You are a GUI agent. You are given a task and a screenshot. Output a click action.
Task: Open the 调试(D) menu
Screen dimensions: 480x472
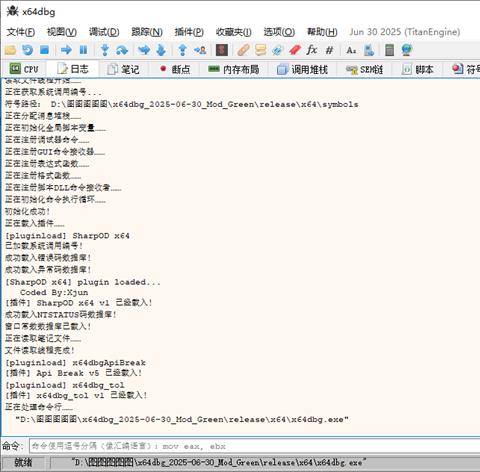104,32
